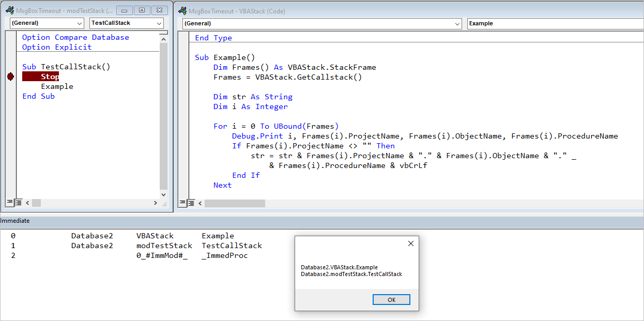The width and height of the screenshot is (644, 321).
Task: Click the modTestStack window title icon
Action: [x=9, y=11]
